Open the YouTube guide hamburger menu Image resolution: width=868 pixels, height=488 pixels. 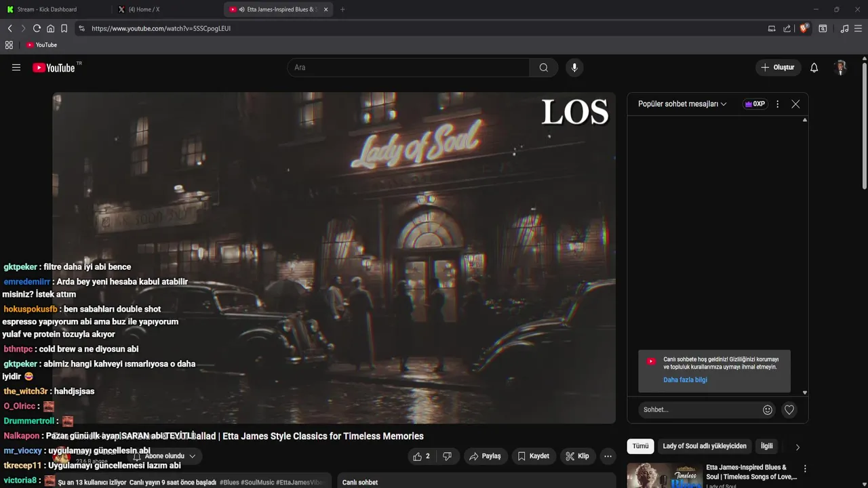[16, 68]
